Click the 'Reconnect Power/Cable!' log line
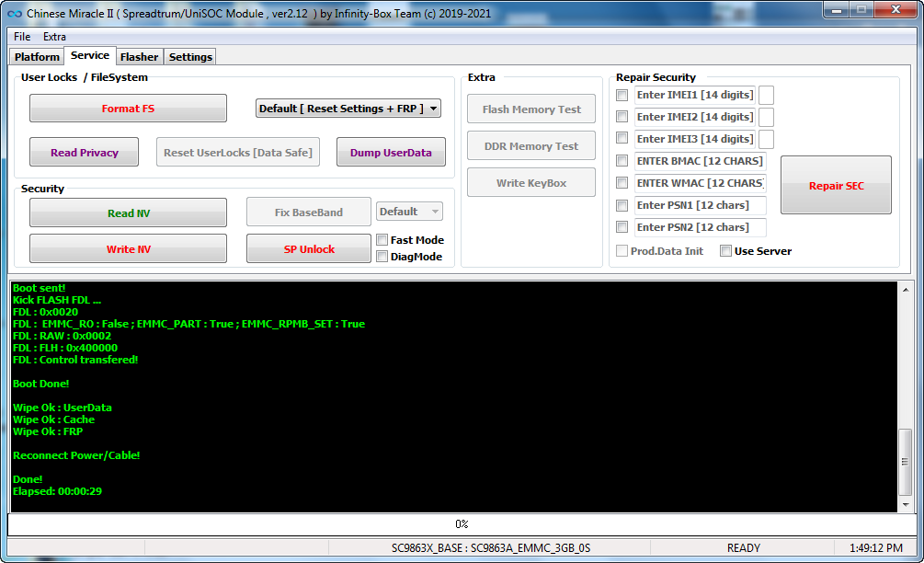Viewport: 924px width, 563px height. pyautogui.click(x=76, y=455)
